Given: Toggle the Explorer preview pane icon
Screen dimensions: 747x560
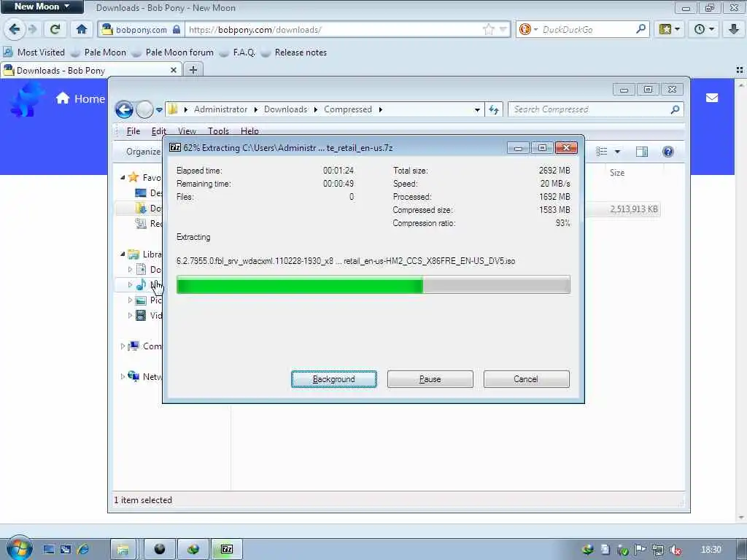Looking at the screenshot, I should click(642, 152).
